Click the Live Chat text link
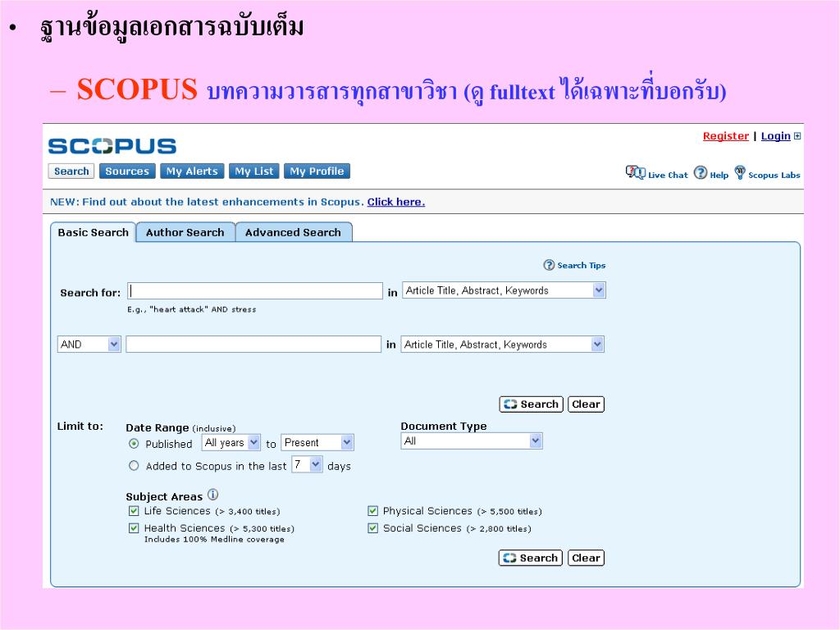Image resolution: width=840 pixels, height=630 pixels. [668, 175]
